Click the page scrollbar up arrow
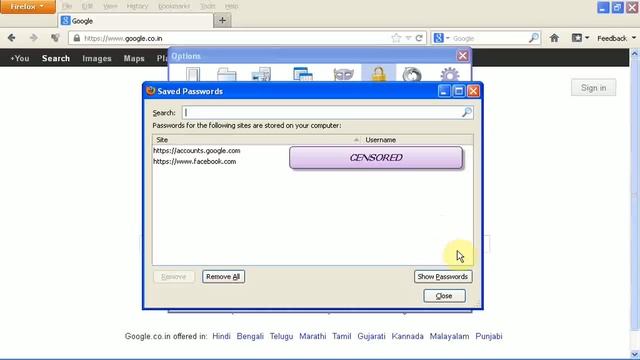This screenshot has width=640, height=360. (x=635, y=53)
